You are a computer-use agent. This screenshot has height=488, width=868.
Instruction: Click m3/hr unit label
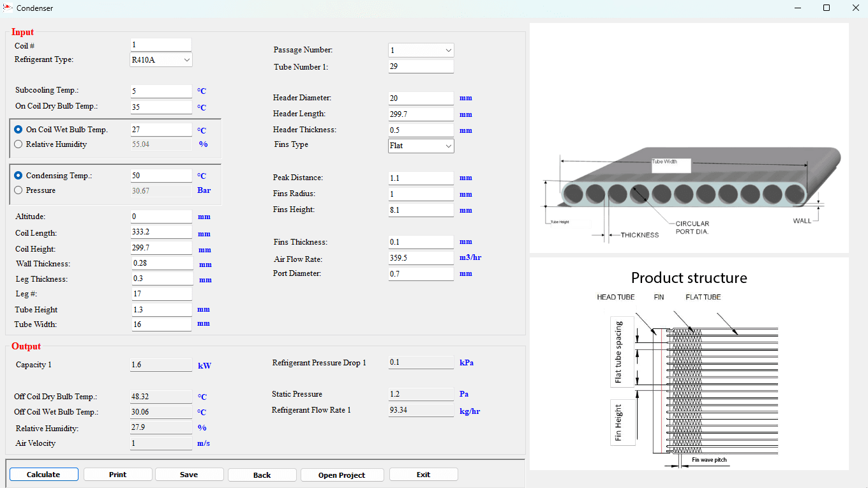point(470,257)
